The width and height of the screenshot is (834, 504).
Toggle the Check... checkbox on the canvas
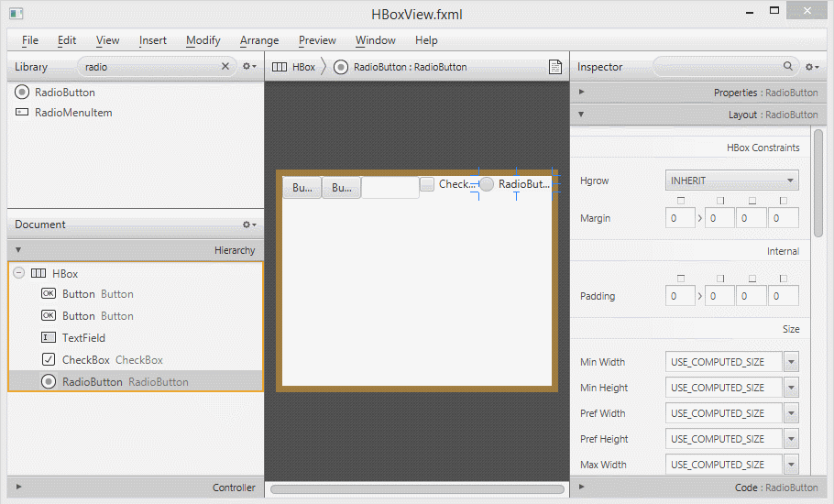pyautogui.click(x=426, y=184)
